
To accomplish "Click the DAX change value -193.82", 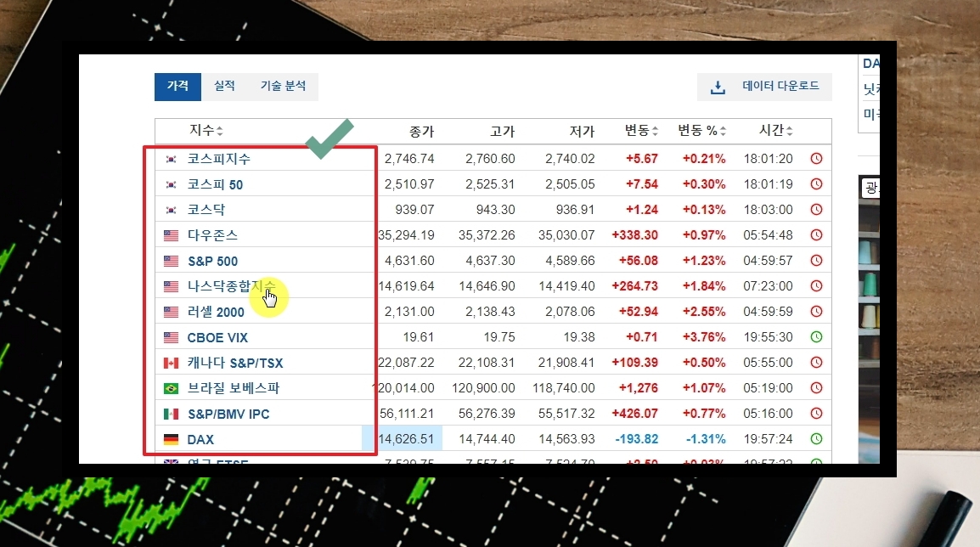I will pos(637,439).
